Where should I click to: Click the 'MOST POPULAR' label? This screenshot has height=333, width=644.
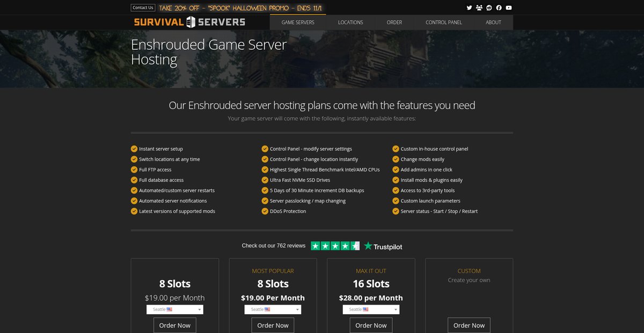click(x=273, y=271)
